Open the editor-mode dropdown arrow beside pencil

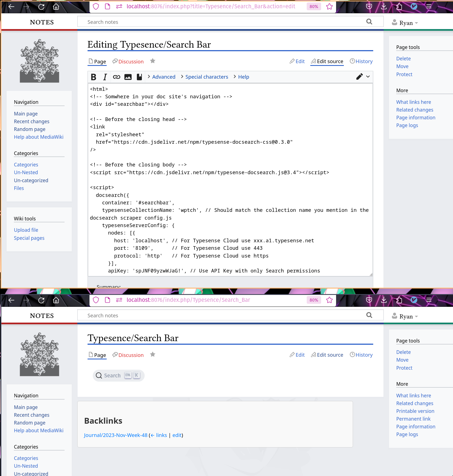[368, 77]
